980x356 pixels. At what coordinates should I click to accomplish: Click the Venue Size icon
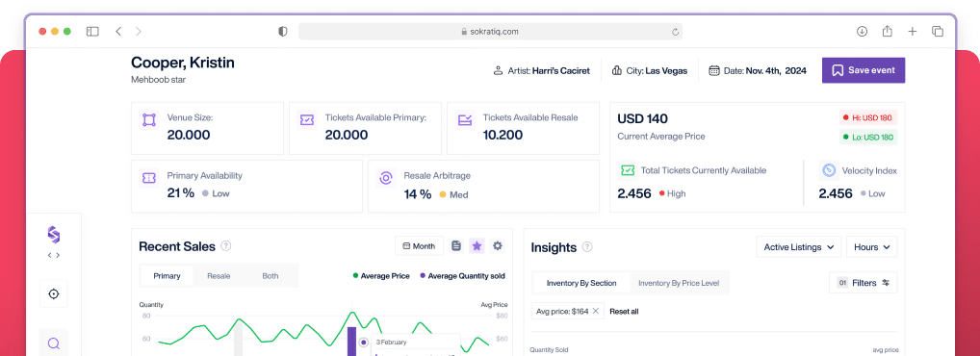(149, 120)
